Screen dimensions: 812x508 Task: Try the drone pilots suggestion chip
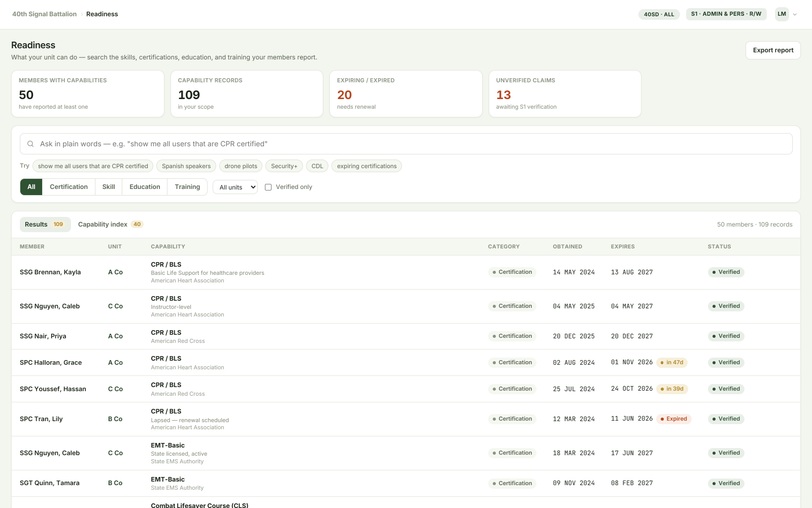pyautogui.click(x=241, y=166)
